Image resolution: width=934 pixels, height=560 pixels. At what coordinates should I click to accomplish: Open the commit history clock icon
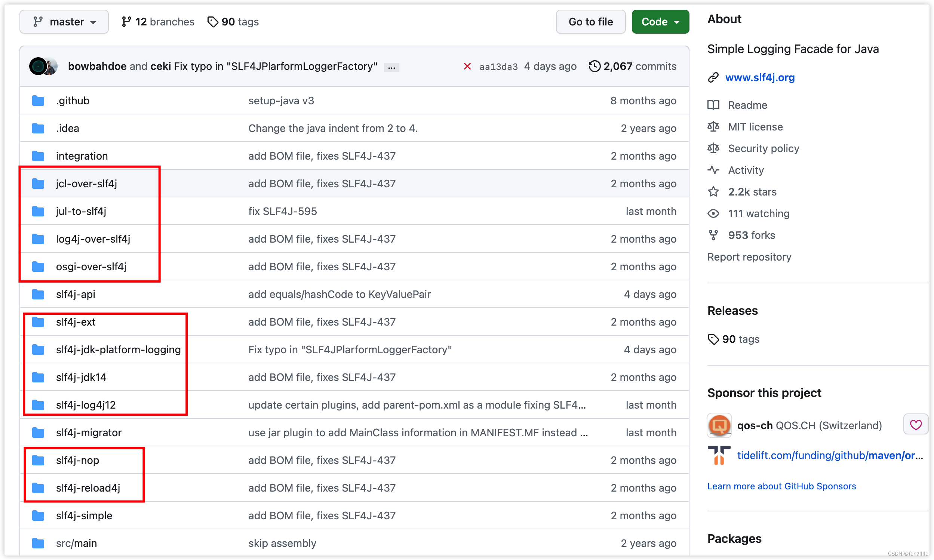[x=594, y=67]
